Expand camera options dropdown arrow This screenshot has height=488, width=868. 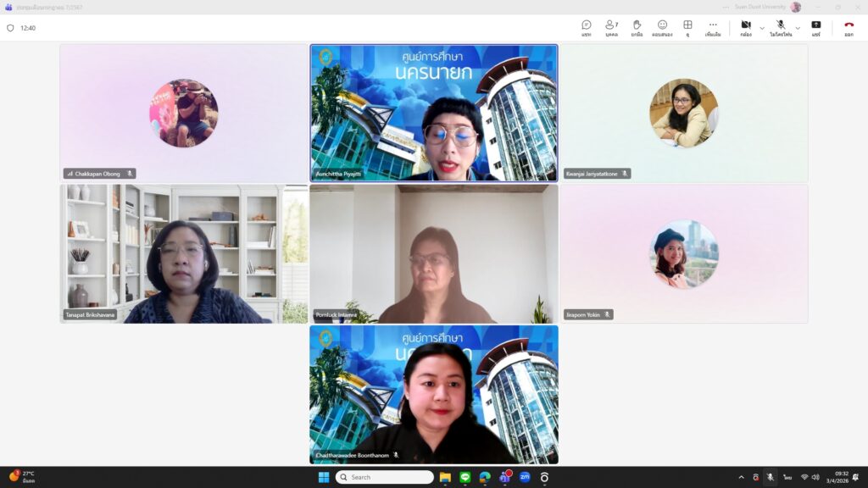click(x=761, y=28)
